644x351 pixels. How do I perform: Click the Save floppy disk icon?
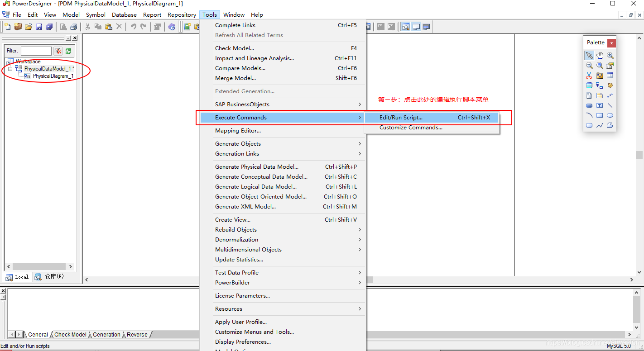39,27
